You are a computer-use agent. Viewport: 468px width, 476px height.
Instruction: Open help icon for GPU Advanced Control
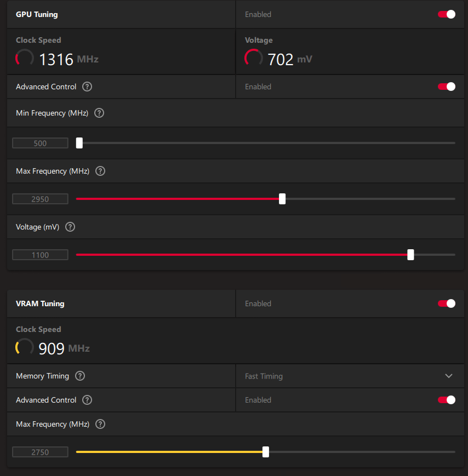[x=87, y=87]
